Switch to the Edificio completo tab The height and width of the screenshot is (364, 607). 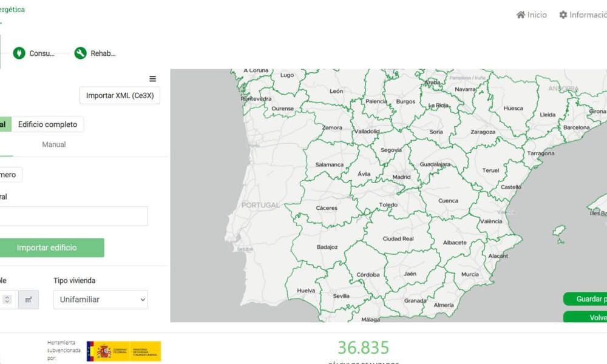point(49,124)
